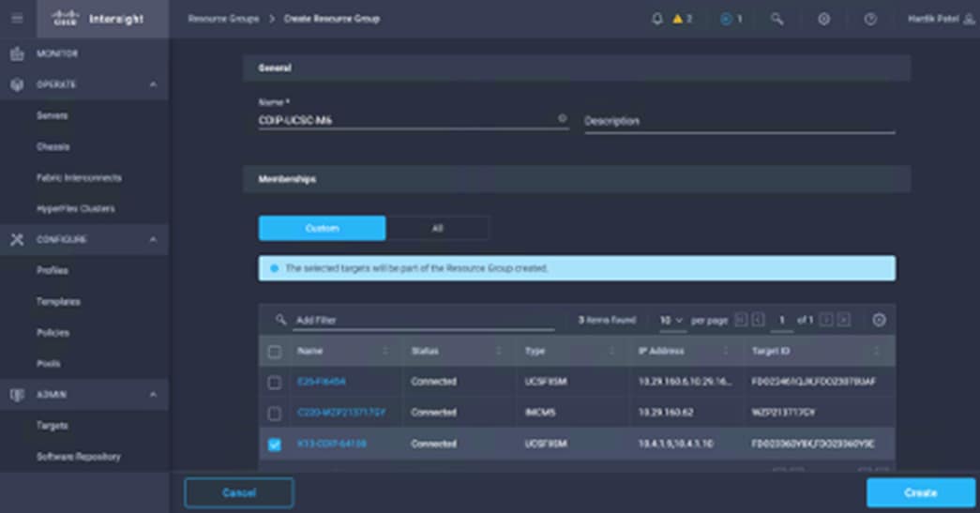Click the page number box
The image size is (980, 513).
coord(781,320)
